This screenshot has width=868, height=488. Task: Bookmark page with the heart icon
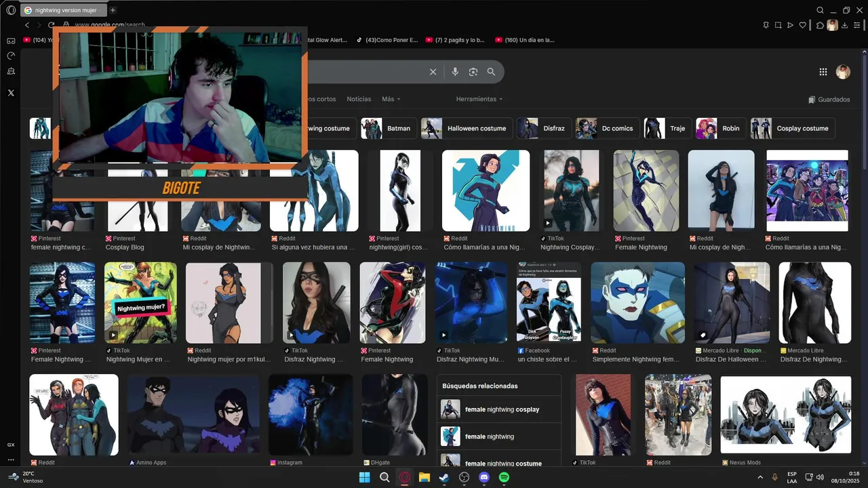pos(803,25)
